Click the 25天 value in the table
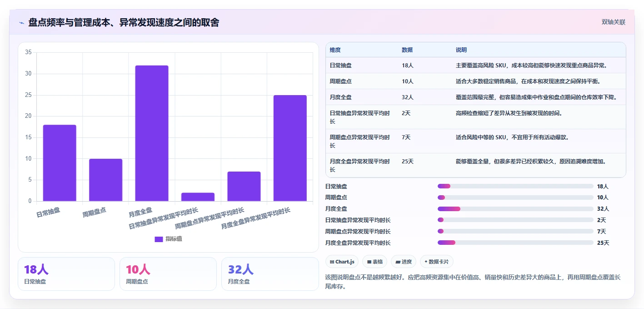644x309 pixels. point(408,162)
